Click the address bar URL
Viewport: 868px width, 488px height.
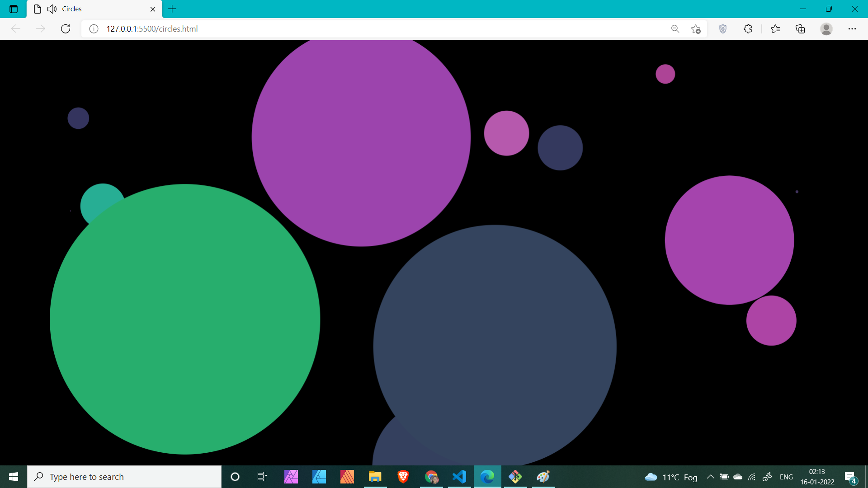[x=152, y=29]
